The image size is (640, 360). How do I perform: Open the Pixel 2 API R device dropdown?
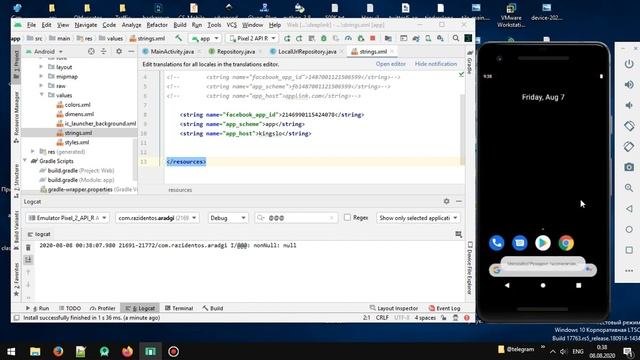(x=252, y=38)
